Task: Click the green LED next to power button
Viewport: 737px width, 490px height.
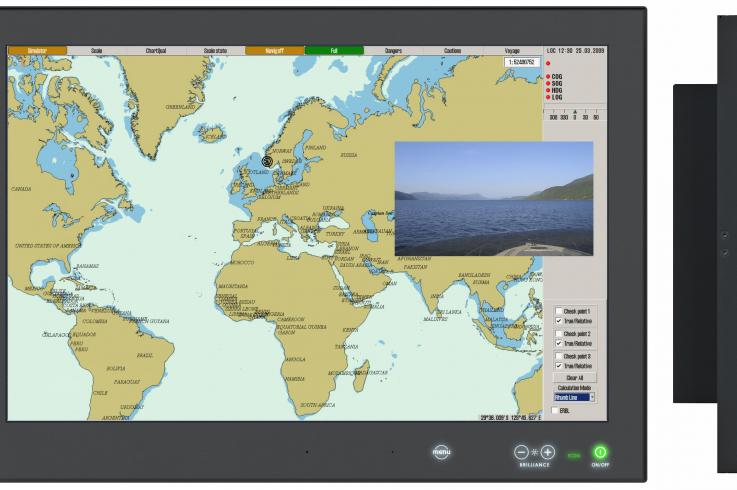Action: pos(573,455)
